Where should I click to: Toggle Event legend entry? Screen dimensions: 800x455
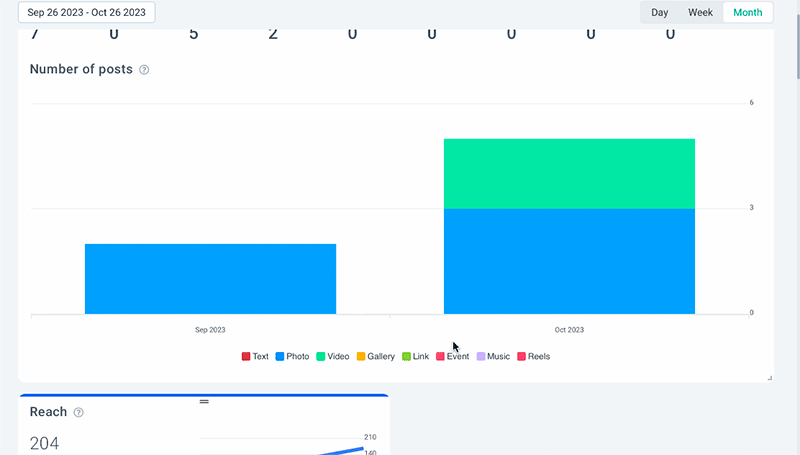pos(452,356)
